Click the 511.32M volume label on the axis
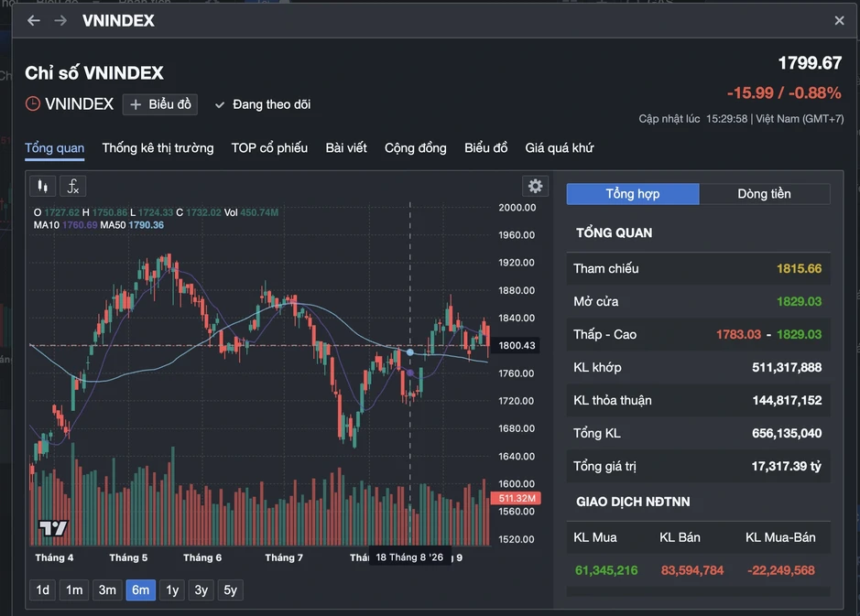This screenshot has width=860, height=616. point(517,498)
